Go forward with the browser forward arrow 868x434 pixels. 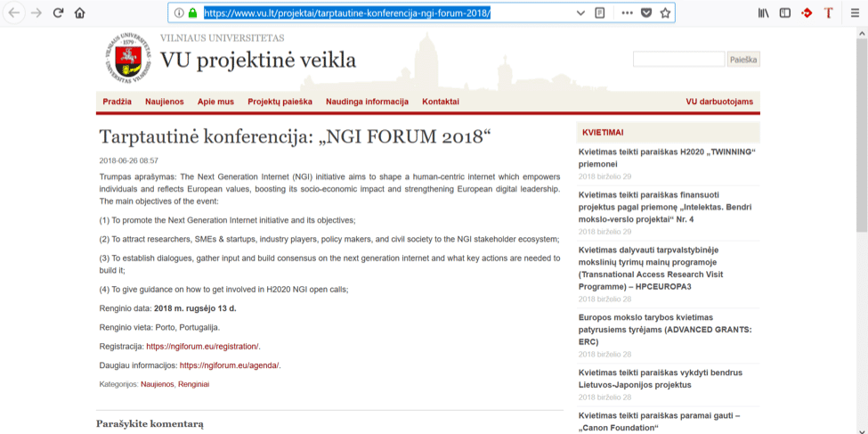(x=37, y=13)
